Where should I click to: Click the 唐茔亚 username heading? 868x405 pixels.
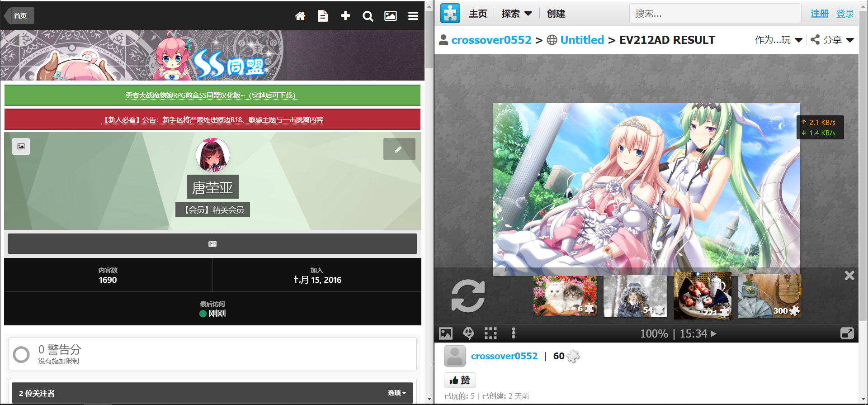coord(212,187)
